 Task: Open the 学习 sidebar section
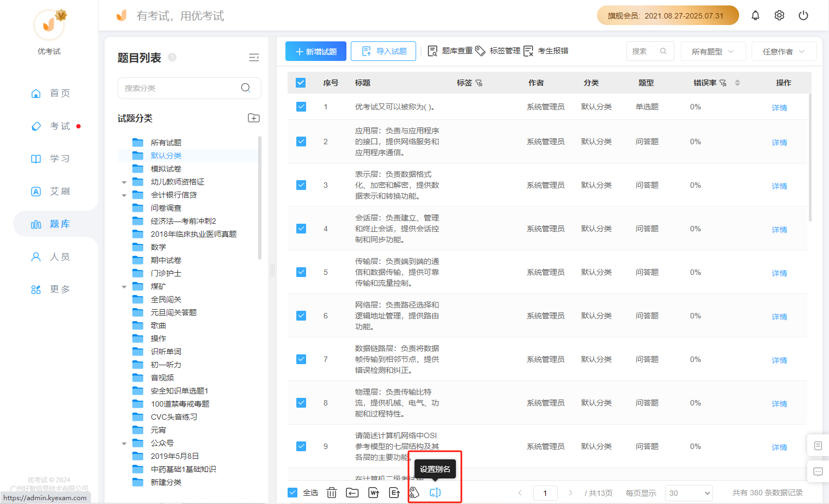[x=50, y=158]
